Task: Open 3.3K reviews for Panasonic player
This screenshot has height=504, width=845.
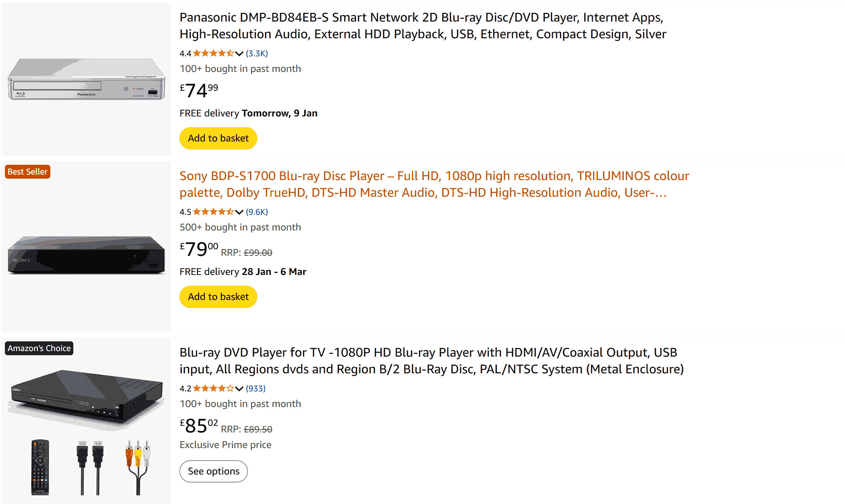Action: [x=257, y=54]
